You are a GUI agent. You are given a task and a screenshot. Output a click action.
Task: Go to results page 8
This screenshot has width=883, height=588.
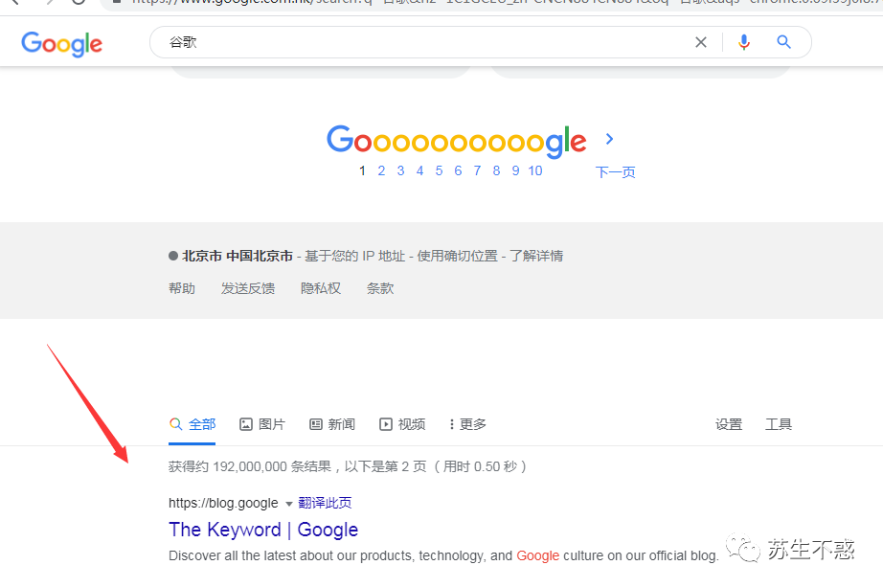click(496, 170)
